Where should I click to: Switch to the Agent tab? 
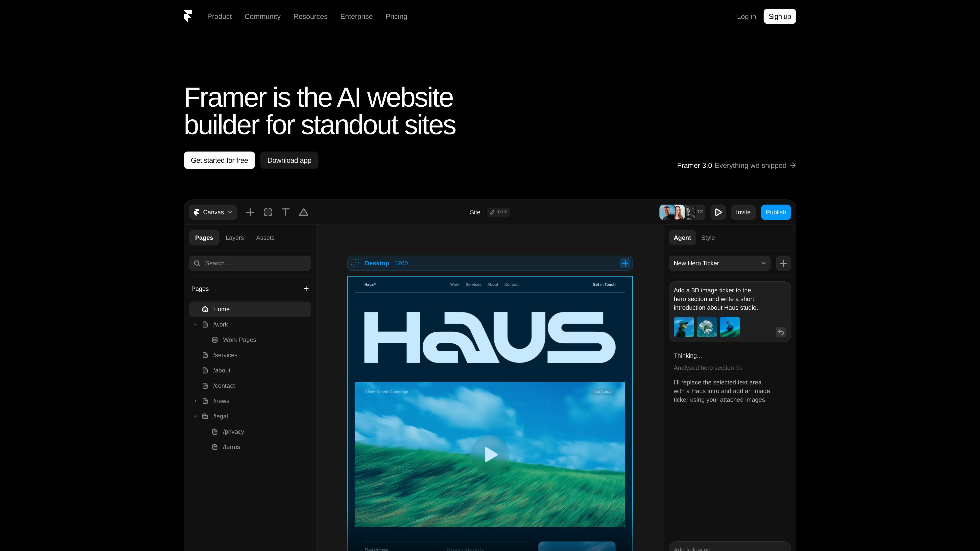(682, 238)
